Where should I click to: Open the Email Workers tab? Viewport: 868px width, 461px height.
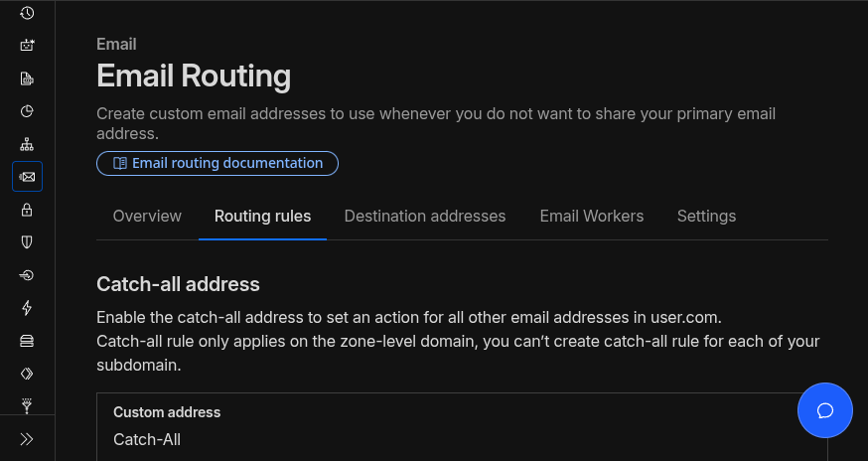click(591, 216)
